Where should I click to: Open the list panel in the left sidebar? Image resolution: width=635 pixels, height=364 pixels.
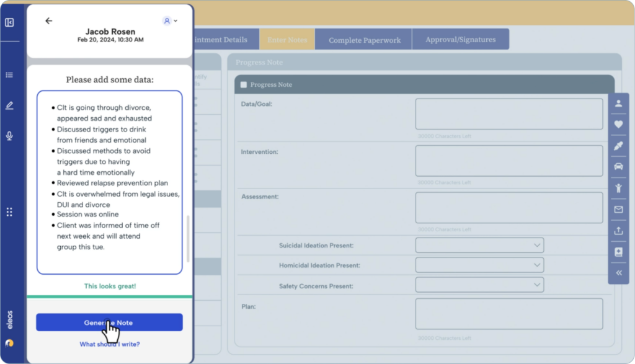(9, 74)
